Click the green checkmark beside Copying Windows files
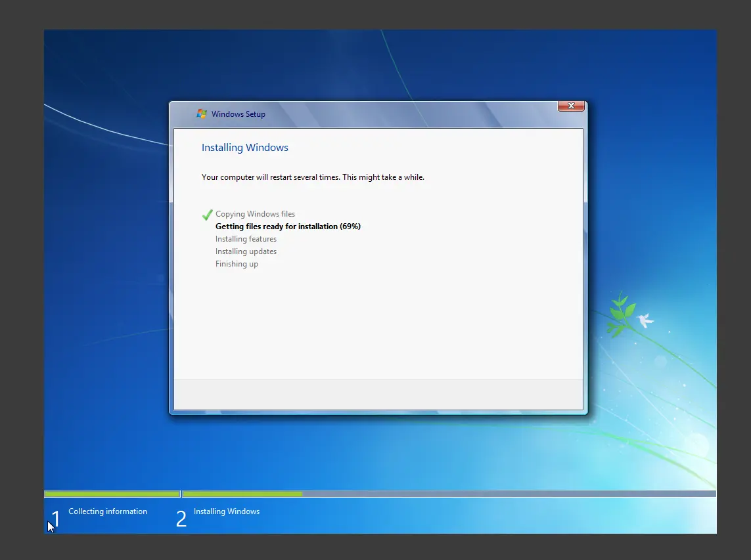751x560 pixels. 208,215
